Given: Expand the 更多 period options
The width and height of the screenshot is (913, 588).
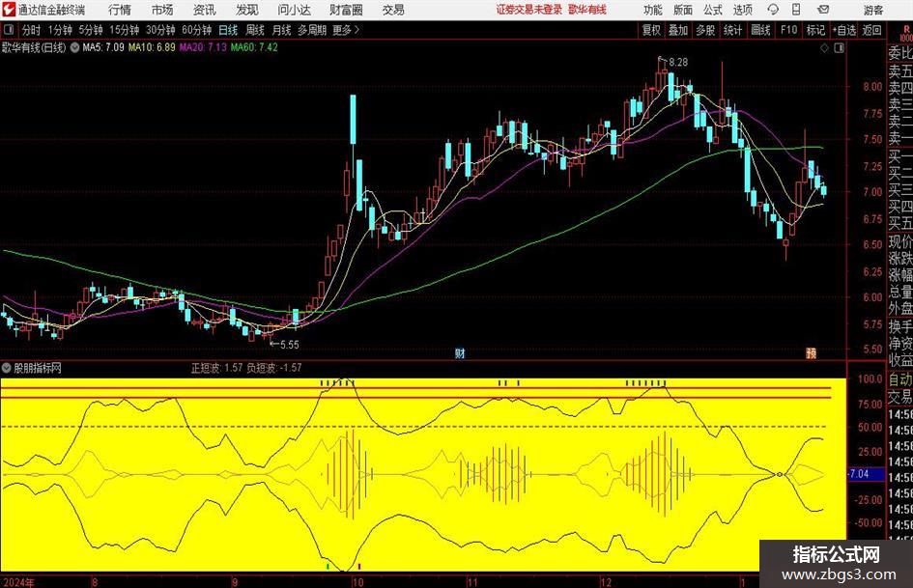Looking at the screenshot, I should pos(346,30).
